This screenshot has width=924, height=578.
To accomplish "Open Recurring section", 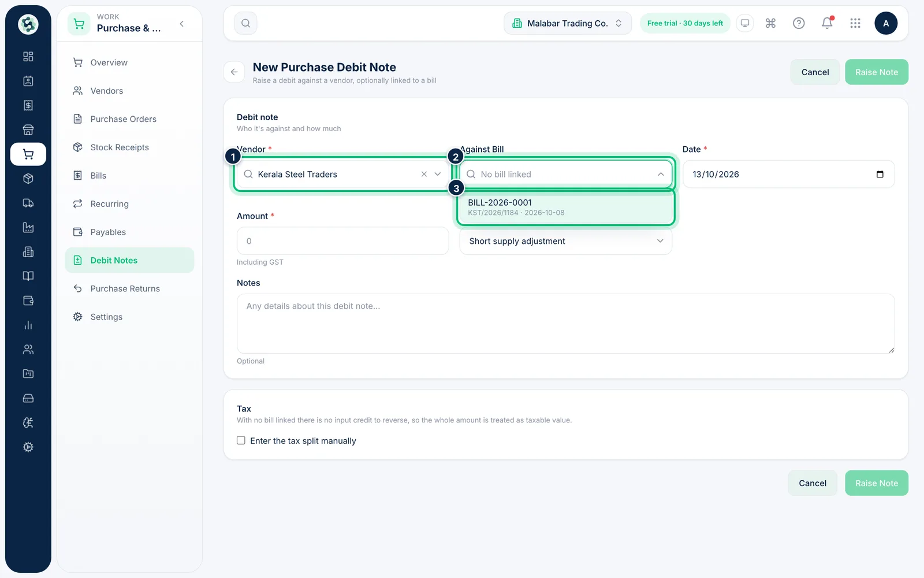I will 129,204.
